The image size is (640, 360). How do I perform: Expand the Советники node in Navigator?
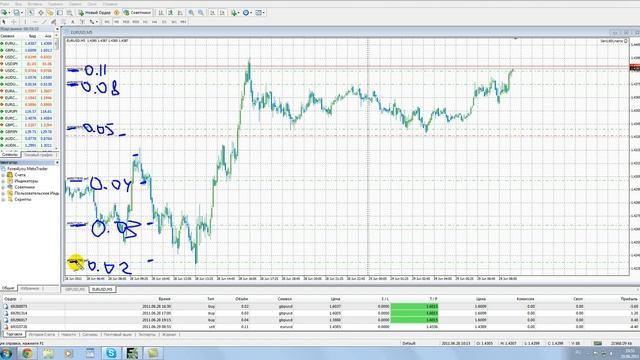[3, 187]
